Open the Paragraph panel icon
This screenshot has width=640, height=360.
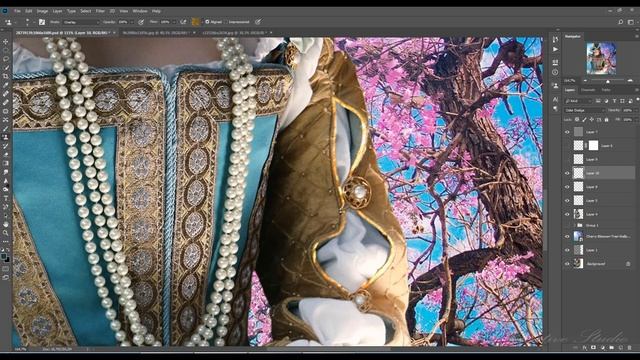pos(555,109)
